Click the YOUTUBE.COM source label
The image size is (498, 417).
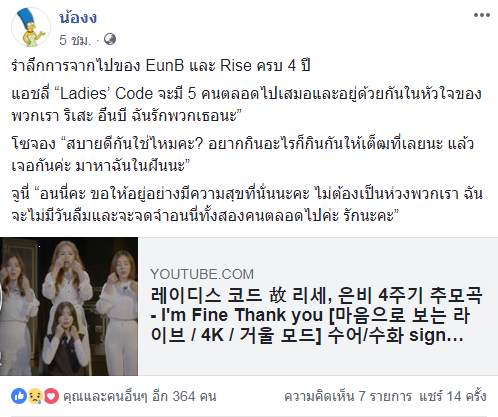click(202, 274)
